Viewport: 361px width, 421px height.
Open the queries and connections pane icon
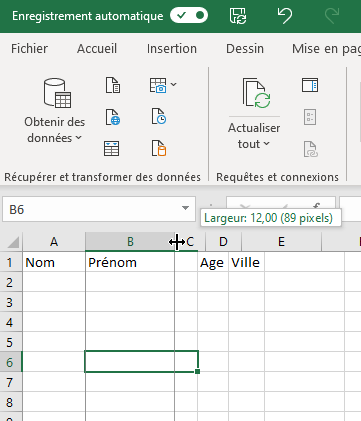coord(310,85)
